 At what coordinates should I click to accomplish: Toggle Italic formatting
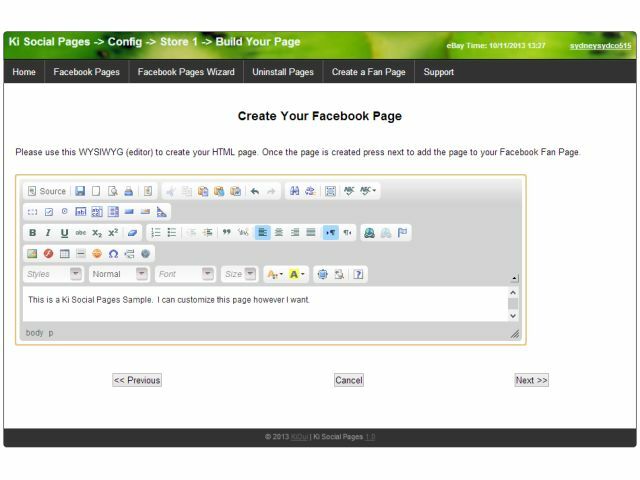click(48, 233)
